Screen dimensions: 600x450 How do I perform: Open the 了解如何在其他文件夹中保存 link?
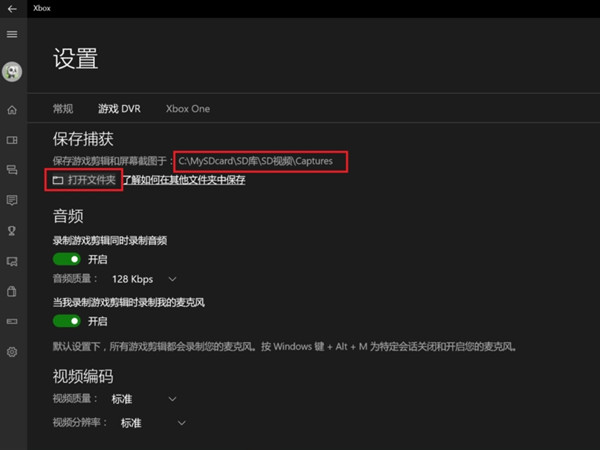click(x=184, y=180)
